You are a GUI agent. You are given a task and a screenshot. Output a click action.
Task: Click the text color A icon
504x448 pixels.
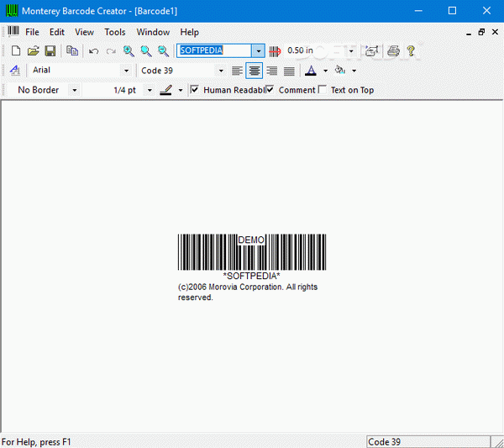311,71
